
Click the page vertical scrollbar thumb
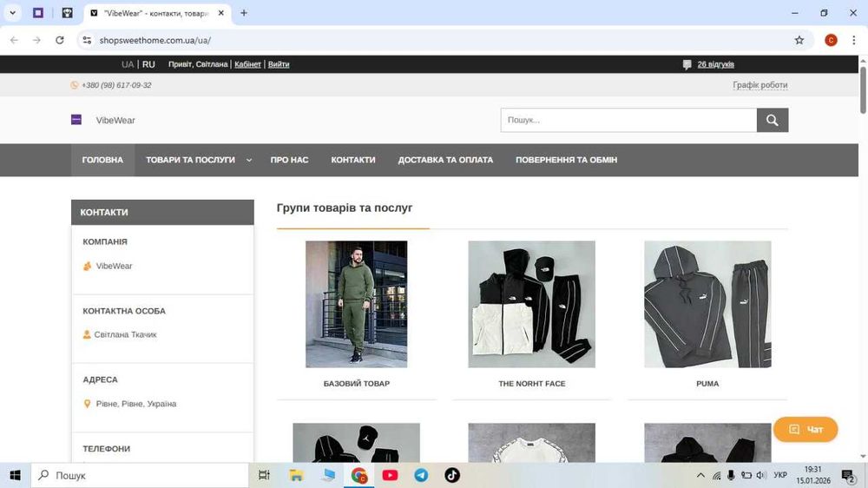click(863, 89)
